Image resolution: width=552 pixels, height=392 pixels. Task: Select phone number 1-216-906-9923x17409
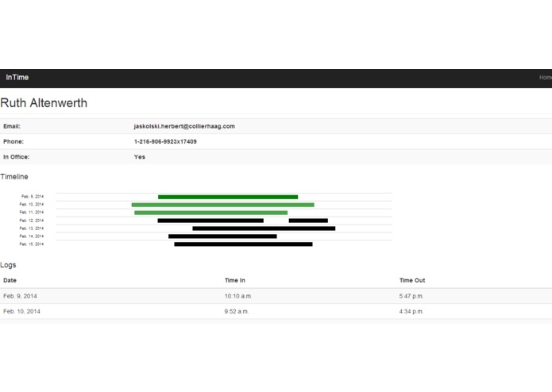click(165, 142)
